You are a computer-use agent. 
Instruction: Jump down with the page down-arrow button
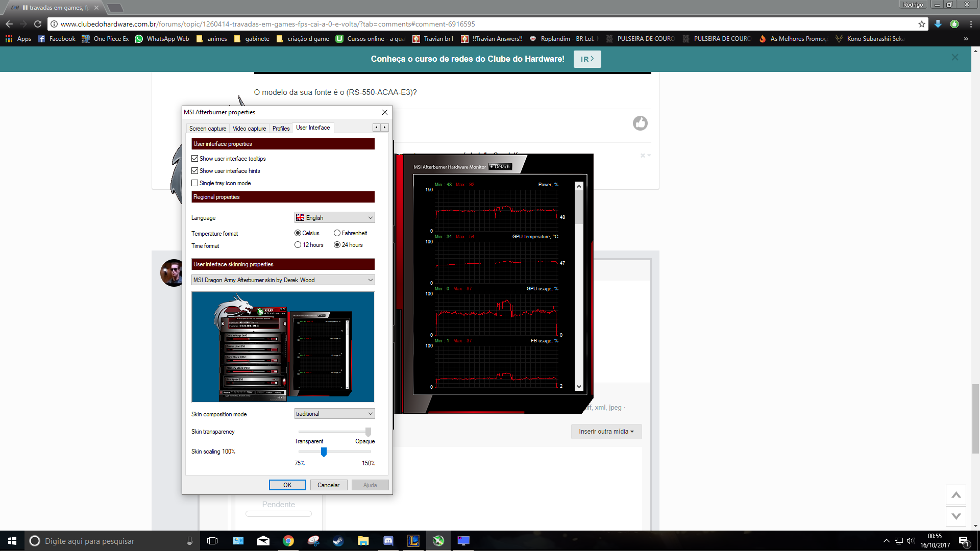pyautogui.click(x=956, y=516)
